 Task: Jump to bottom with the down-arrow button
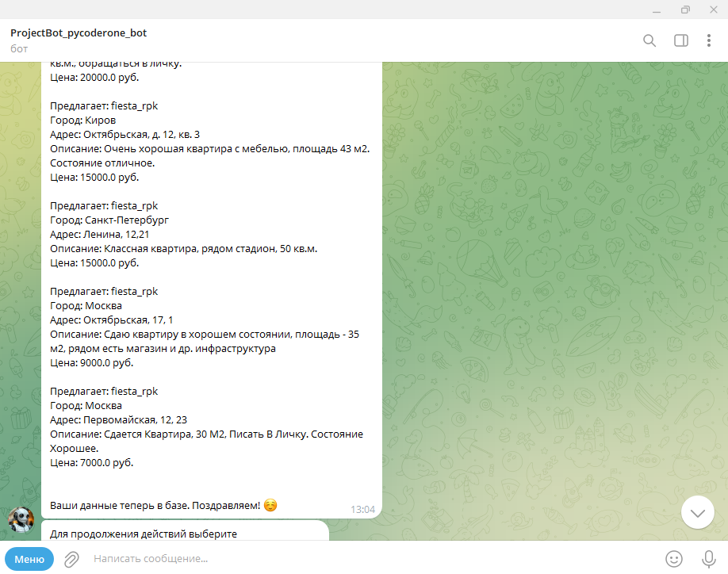[x=697, y=512]
